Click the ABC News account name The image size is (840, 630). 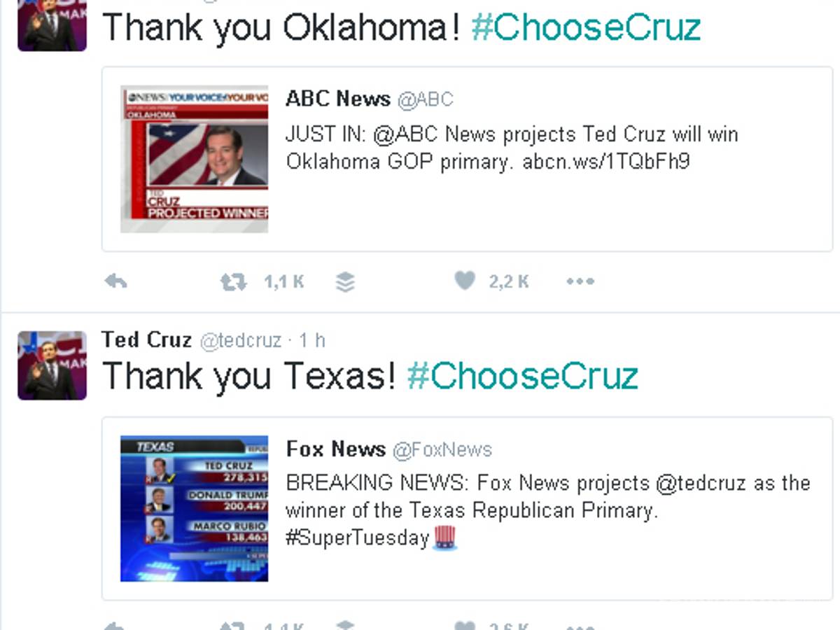point(337,99)
